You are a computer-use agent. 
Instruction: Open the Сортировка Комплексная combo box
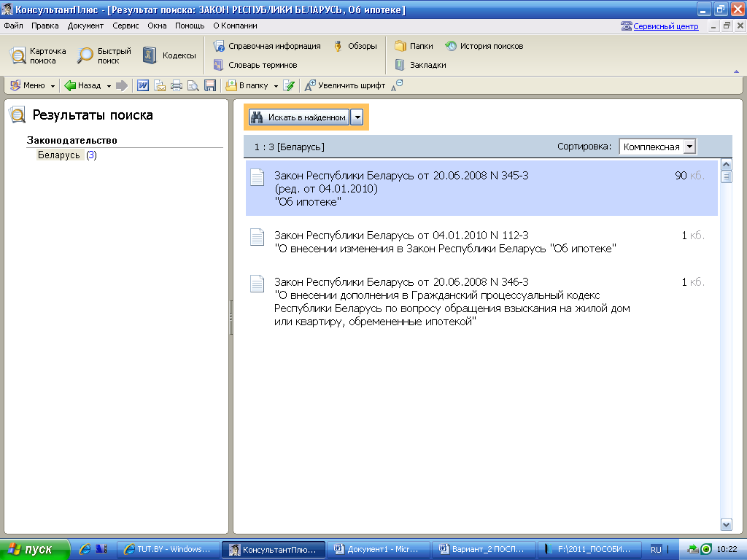(657, 147)
